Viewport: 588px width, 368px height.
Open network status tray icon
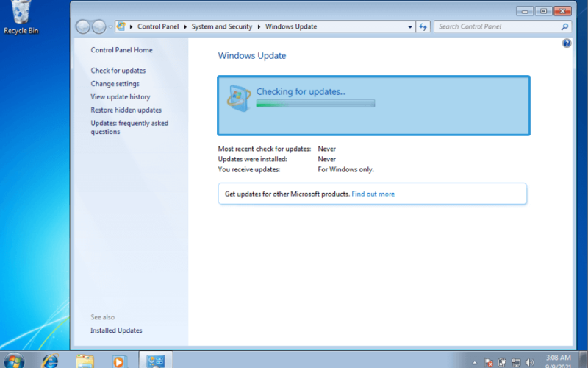pos(516,363)
